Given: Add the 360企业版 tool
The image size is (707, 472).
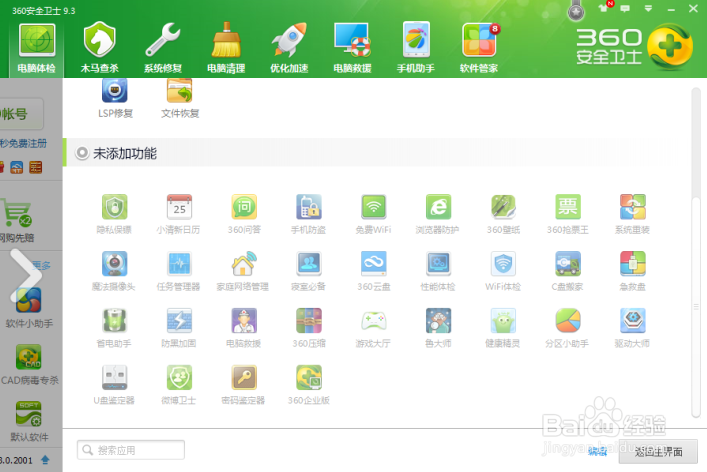Looking at the screenshot, I should click(308, 385).
